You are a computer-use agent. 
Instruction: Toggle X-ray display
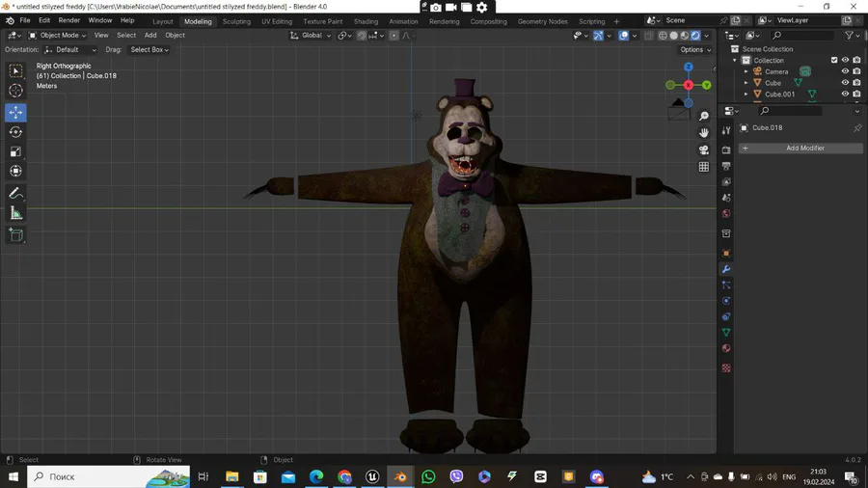pos(648,36)
